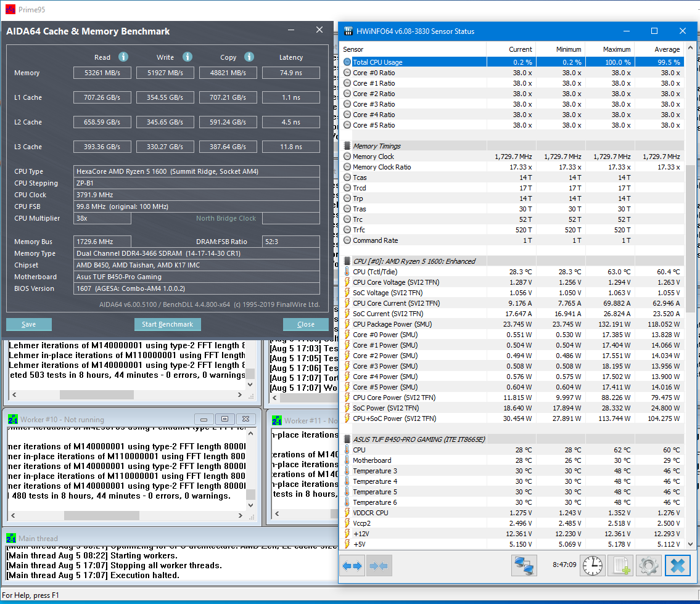This screenshot has height=604, width=700.
Task: Select Command Rate row
Action: 513,240
